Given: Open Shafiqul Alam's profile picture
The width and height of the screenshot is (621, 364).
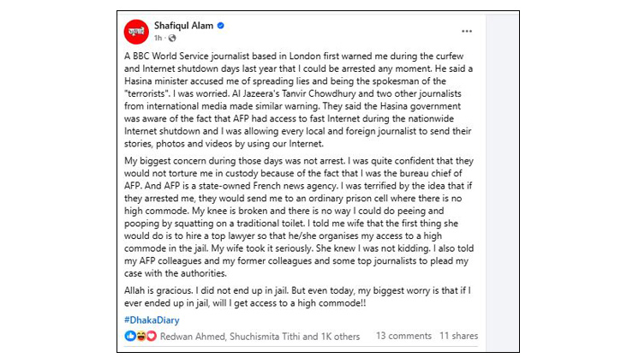Looking at the screenshot, I should tap(137, 32).
